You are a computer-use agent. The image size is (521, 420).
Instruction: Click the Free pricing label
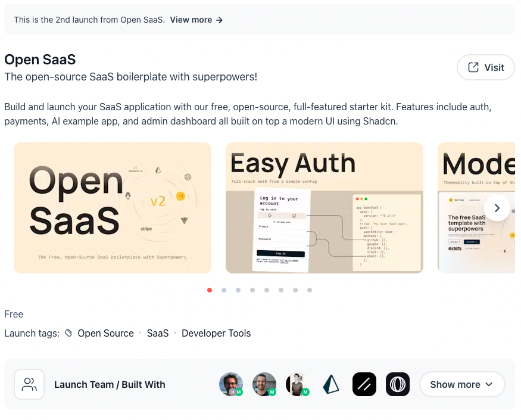(x=14, y=314)
